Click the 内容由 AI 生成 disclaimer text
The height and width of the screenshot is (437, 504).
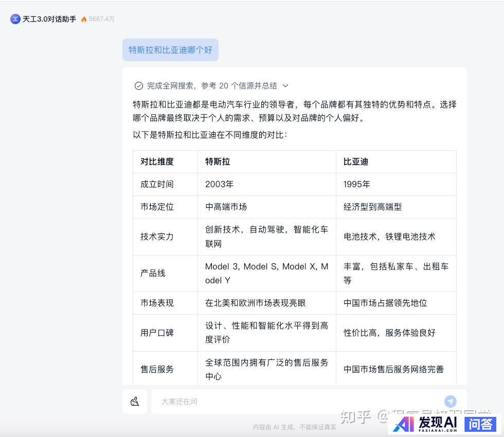(294, 427)
